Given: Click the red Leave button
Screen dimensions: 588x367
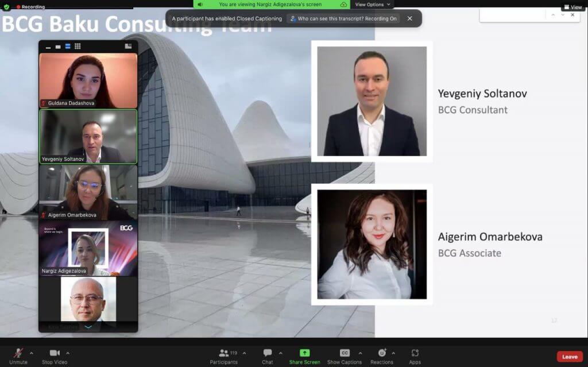Looking at the screenshot, I should (569, 357).
